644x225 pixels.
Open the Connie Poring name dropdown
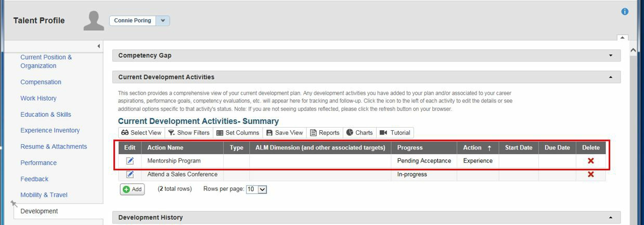(x=163, y=21)
